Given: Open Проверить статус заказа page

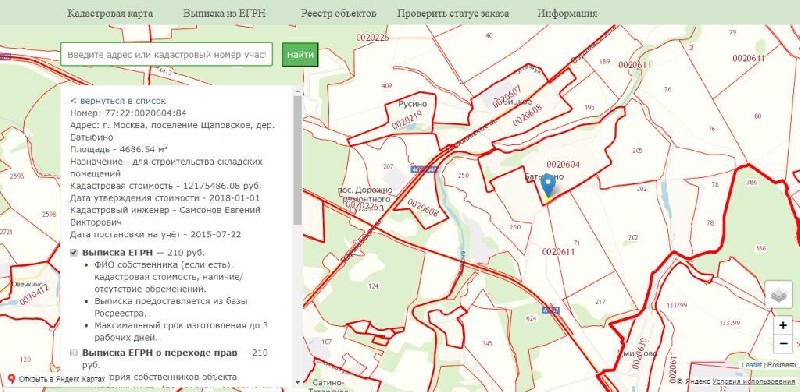Looking at the screenshot, I should tap(453, 13).
